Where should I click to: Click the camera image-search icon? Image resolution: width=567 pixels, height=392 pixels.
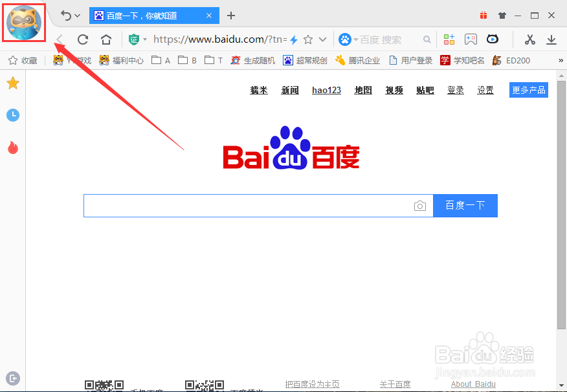[x=420, y=206]
